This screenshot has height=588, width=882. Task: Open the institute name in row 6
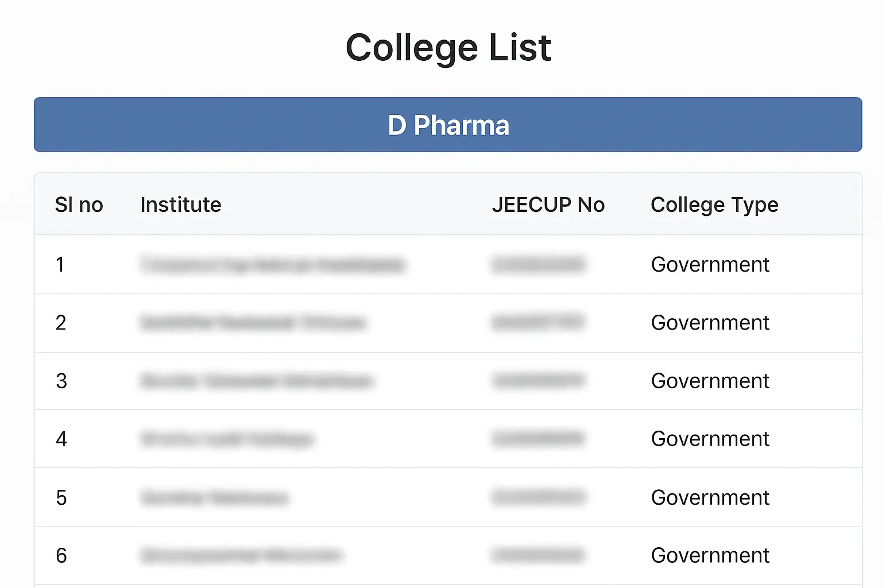pos(242,556)
